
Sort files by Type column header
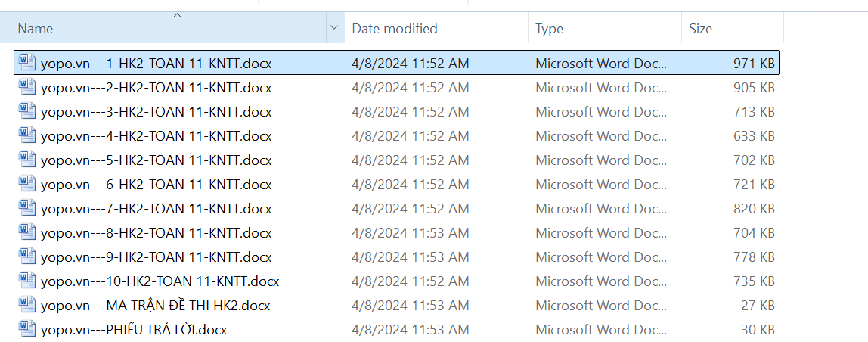(x=550, y=29)
